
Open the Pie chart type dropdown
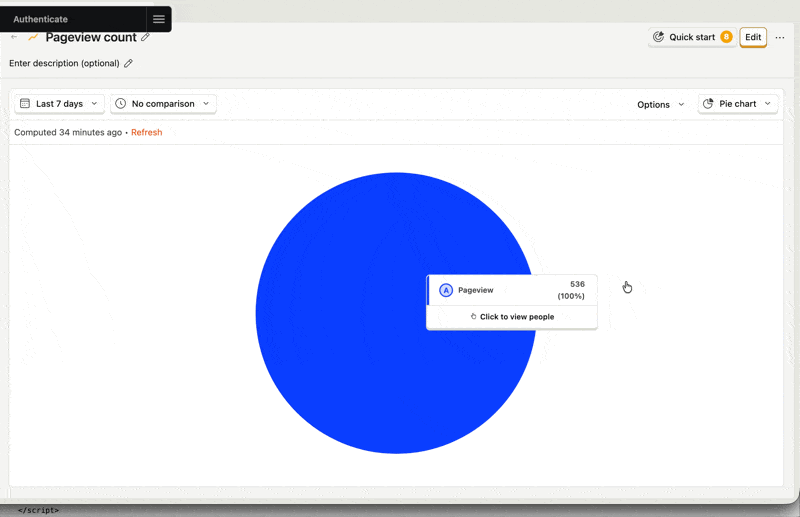click(738, 104)
